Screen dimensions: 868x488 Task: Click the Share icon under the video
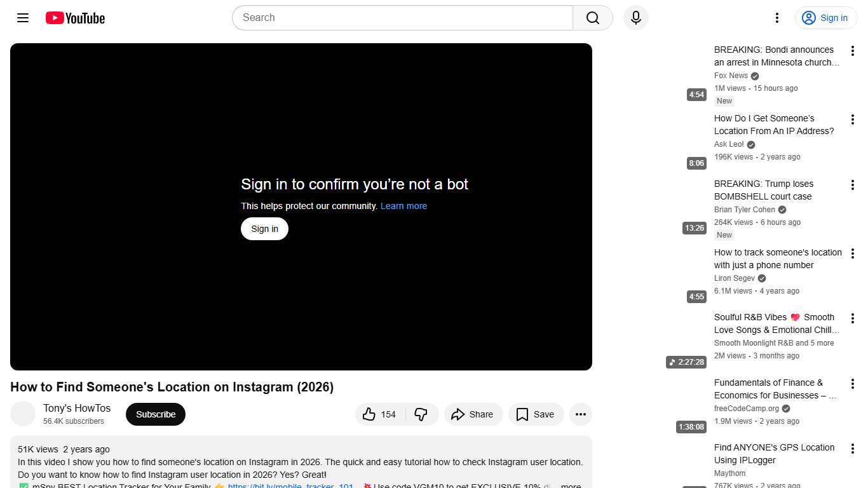point(473,414)
